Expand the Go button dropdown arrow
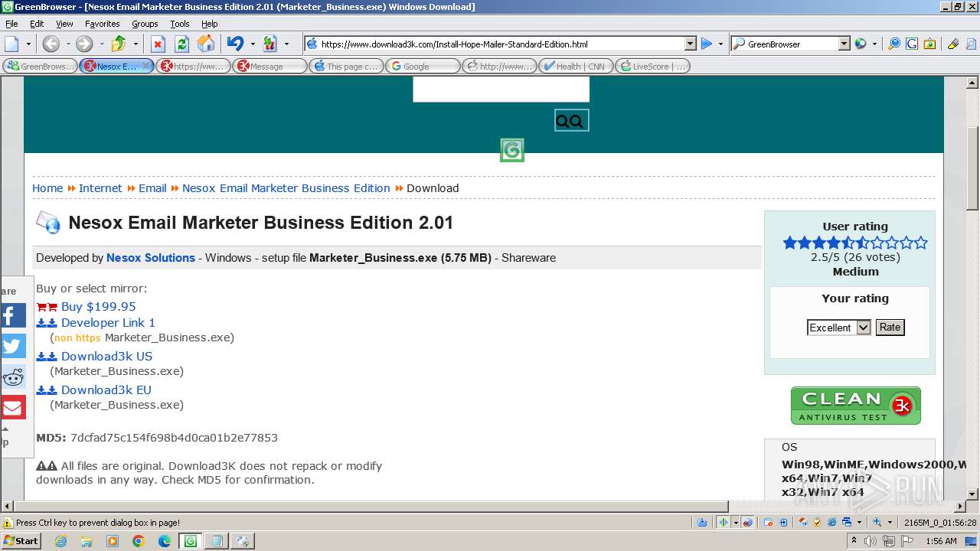This screenshot has width=980, height=551. tap(720, 44)
